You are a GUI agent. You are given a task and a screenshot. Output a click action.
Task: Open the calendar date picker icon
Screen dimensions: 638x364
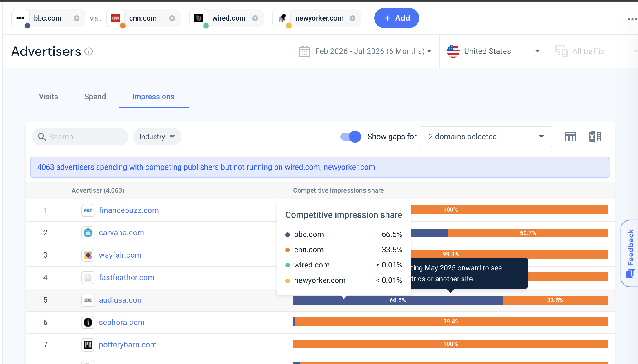(x=304, y=51)
